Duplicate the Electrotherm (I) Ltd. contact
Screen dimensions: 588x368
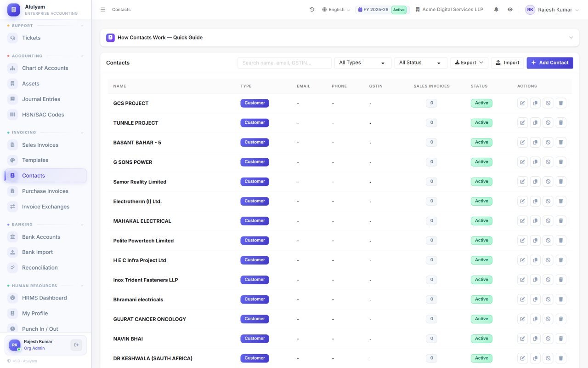click(535, 201)
